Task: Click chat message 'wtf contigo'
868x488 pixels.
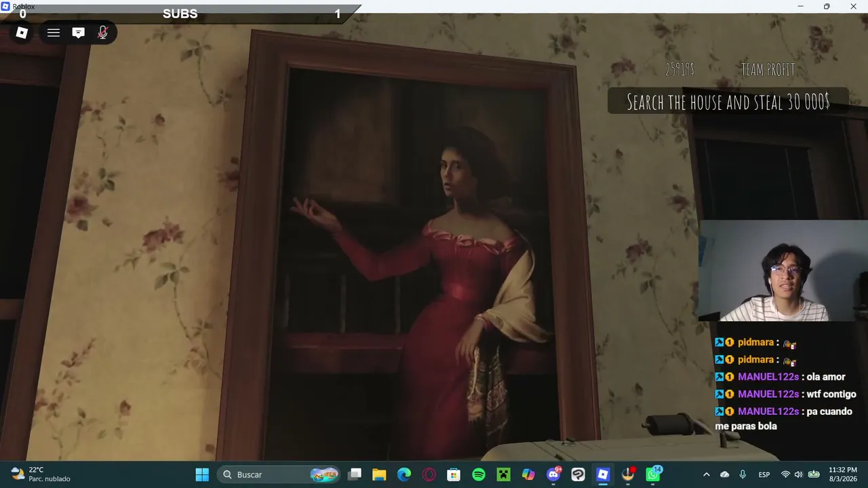Action: pyautogui.click(x=831, y=394)
